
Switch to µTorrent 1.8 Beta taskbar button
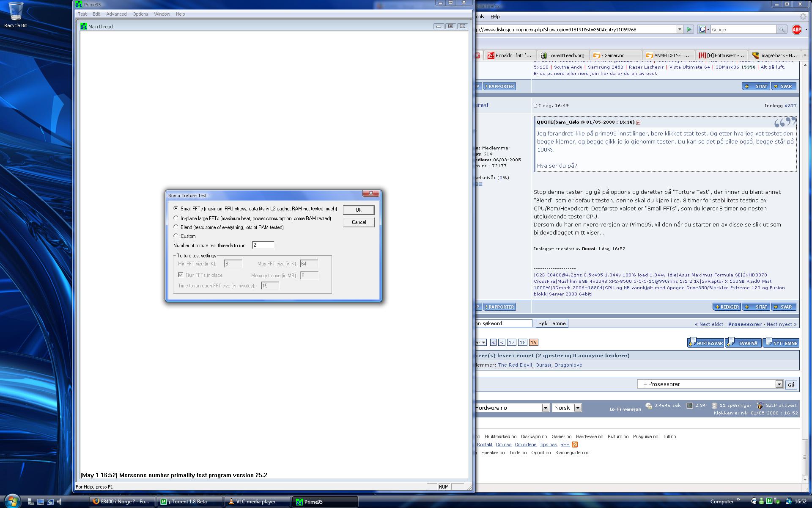click(189, 502)
